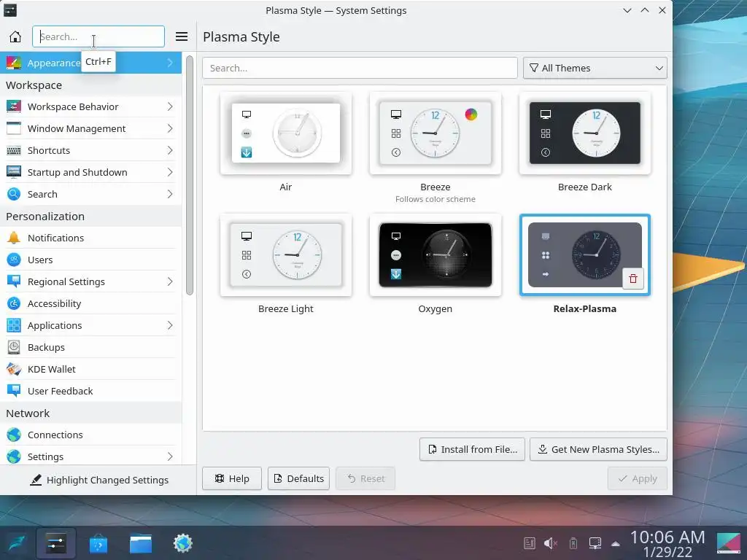
Task: Click the Install from File button
Action: pyautogui.click(x=472, y=449)
